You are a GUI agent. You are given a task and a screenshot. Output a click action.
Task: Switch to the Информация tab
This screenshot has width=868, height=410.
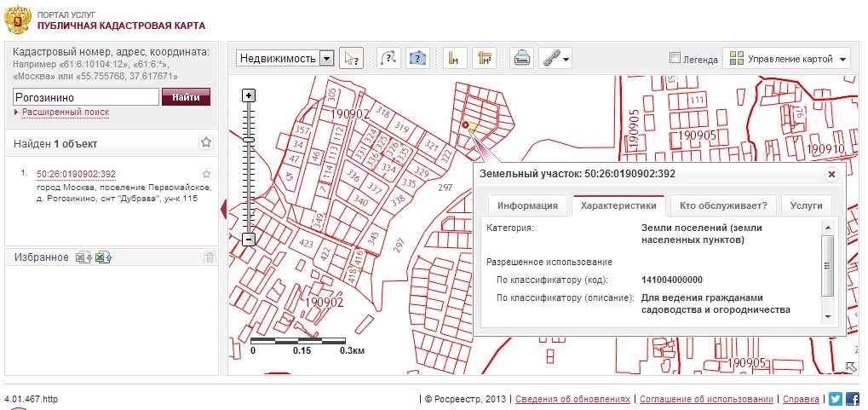(527, 205)
